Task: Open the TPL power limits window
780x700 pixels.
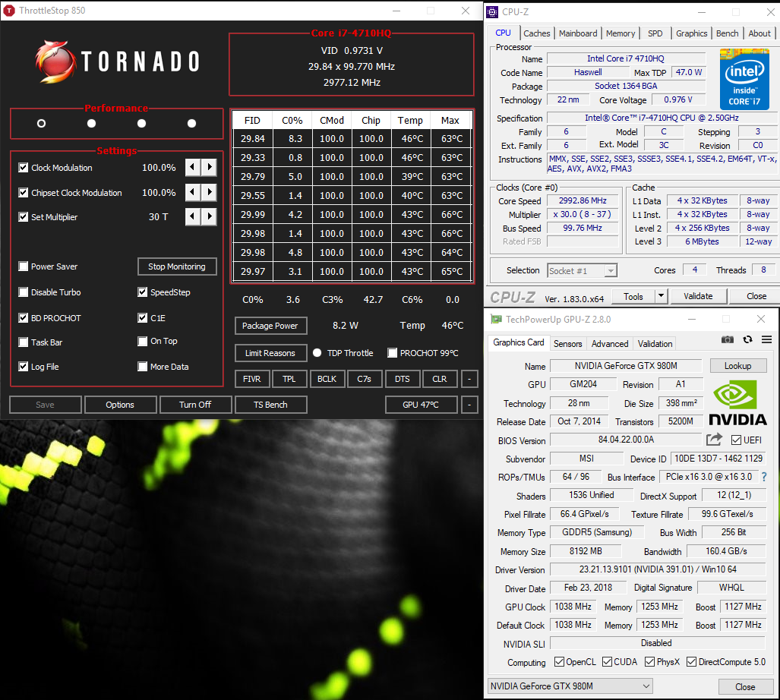Action: [x=289, y=379]
